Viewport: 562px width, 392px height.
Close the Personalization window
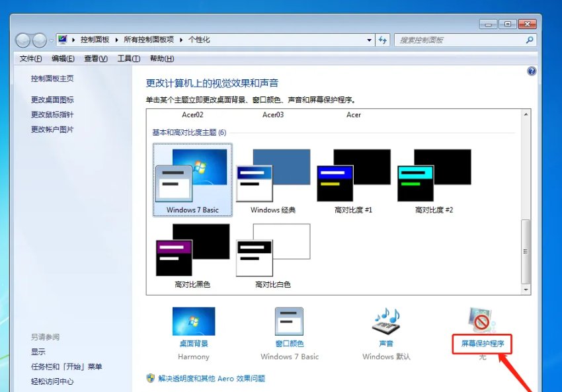click(527, 24)
